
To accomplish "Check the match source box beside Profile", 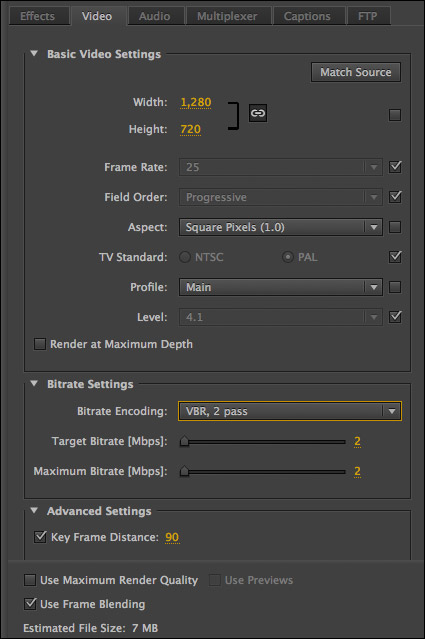I will pyautogui.click(x=395, y=287).
